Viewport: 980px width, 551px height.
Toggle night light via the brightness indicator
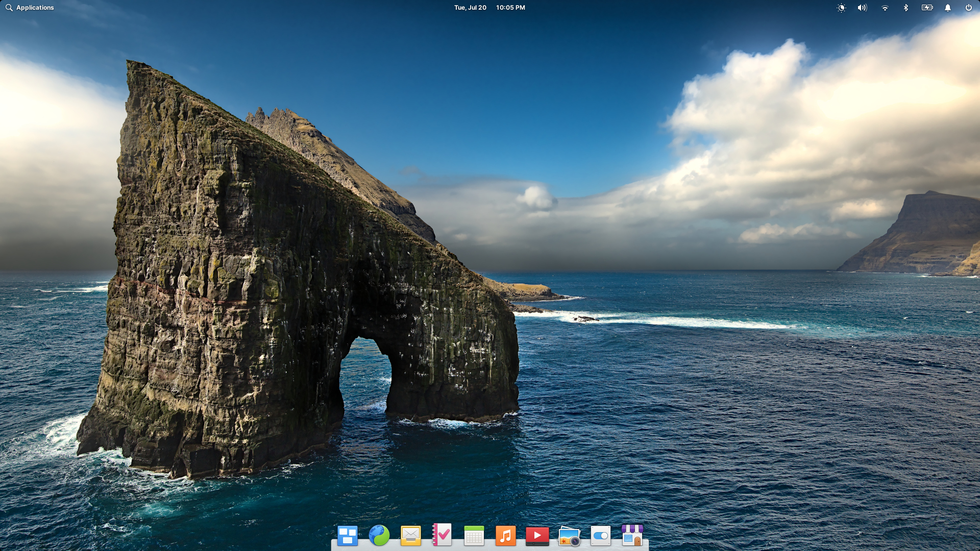pyautogui.click(x=841, y=8)
